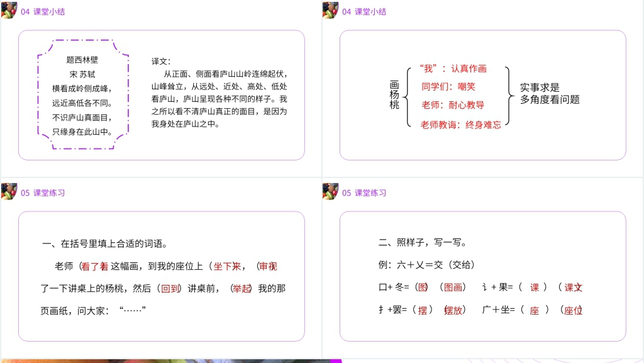Click the fruit logo on the 一、填词 practice slide

tap(9, 193)
